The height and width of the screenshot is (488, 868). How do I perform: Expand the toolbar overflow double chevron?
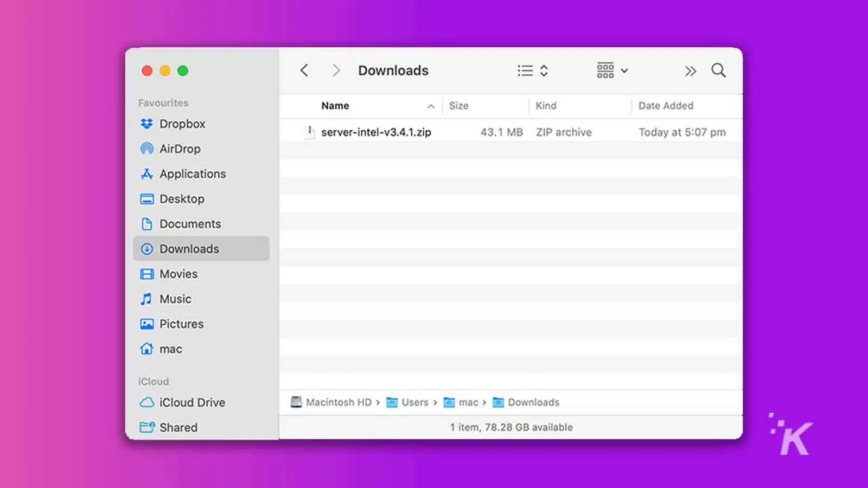click(690, 71)
